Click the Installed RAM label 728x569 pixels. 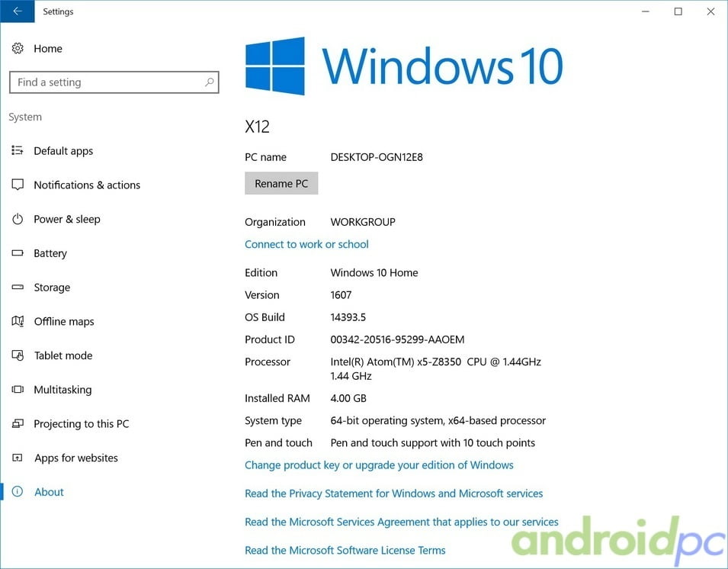277,398
